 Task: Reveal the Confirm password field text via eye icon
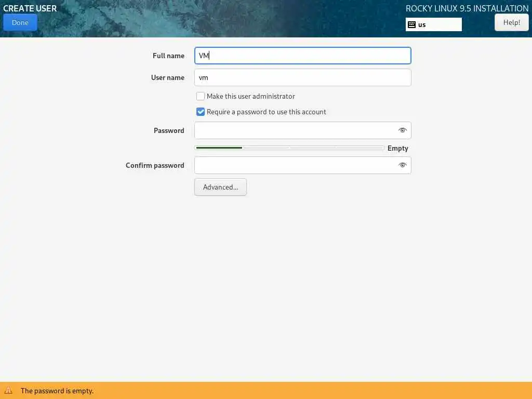tap(403, 165)
